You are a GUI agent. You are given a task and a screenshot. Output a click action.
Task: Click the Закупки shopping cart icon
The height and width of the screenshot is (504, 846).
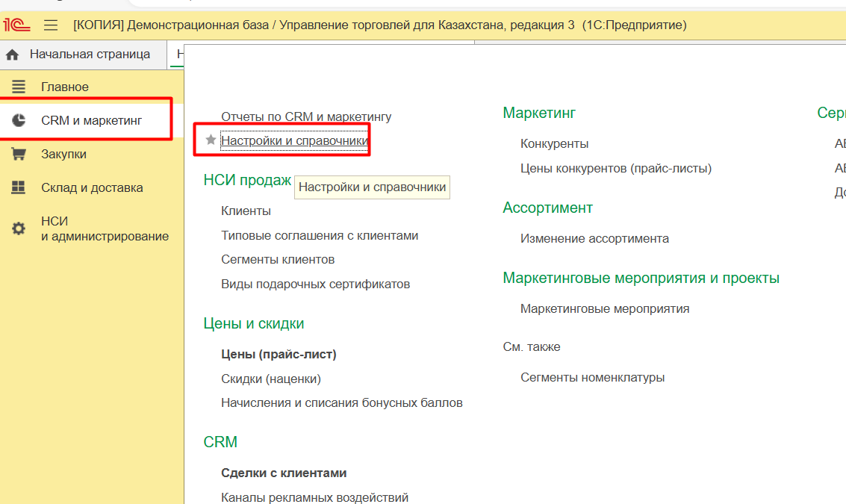click(x=19, y=155)
